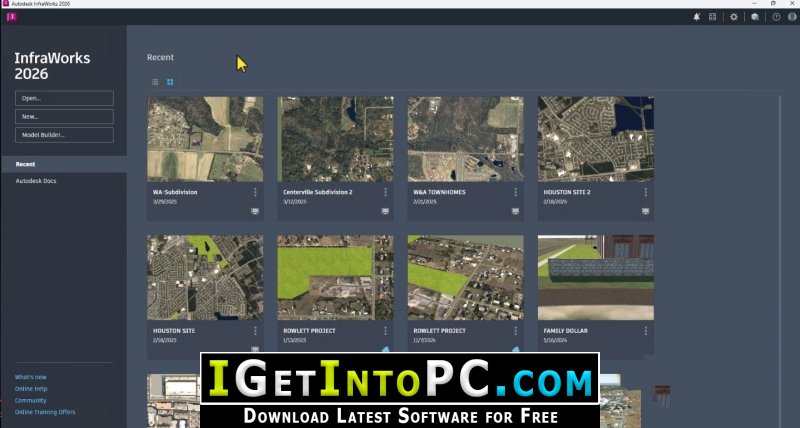
Task: Open the Community link
Action: pyautogui.click(x=31, y=400)
